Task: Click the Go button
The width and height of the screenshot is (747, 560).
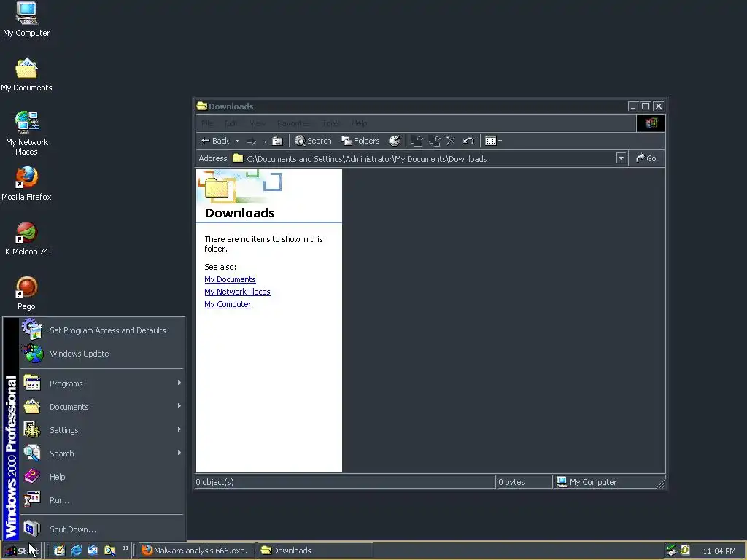Action: click(x=646, y=158)
